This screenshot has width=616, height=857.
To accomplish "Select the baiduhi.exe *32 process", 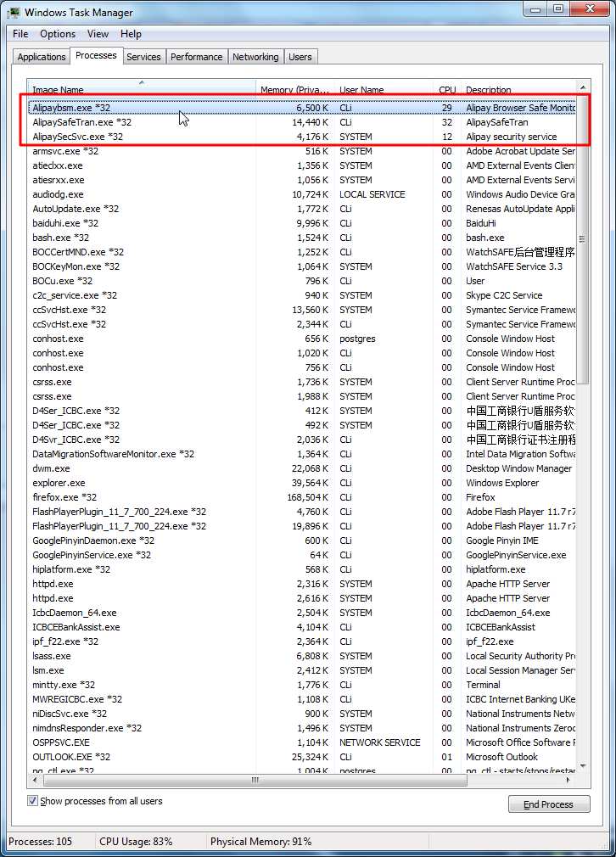I will click(x=302, y=223).
